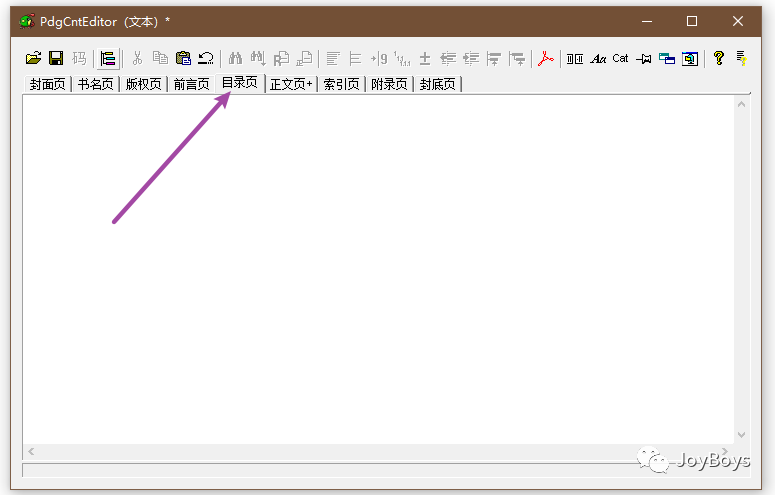This screenshot has width=775, height=495.
Task: Click inside the empty text editing area
Action: [378, 270]
